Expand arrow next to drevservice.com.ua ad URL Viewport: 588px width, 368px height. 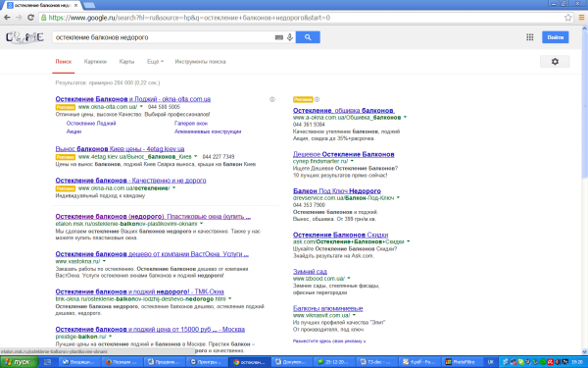coord(398,198)
